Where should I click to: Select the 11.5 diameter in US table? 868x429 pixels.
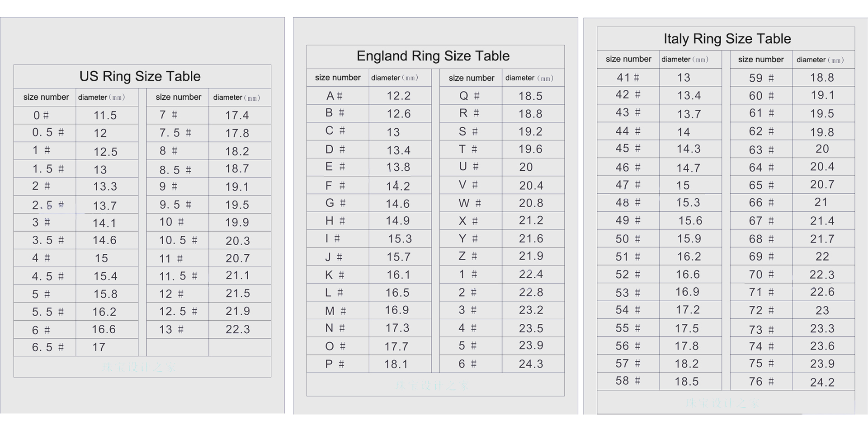click(x=105, y=116)
